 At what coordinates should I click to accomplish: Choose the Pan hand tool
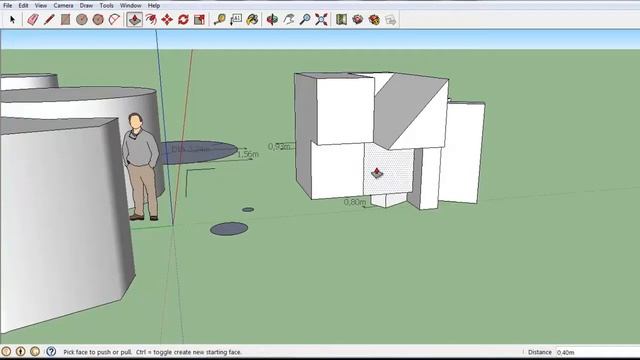[x=289, y=19]
